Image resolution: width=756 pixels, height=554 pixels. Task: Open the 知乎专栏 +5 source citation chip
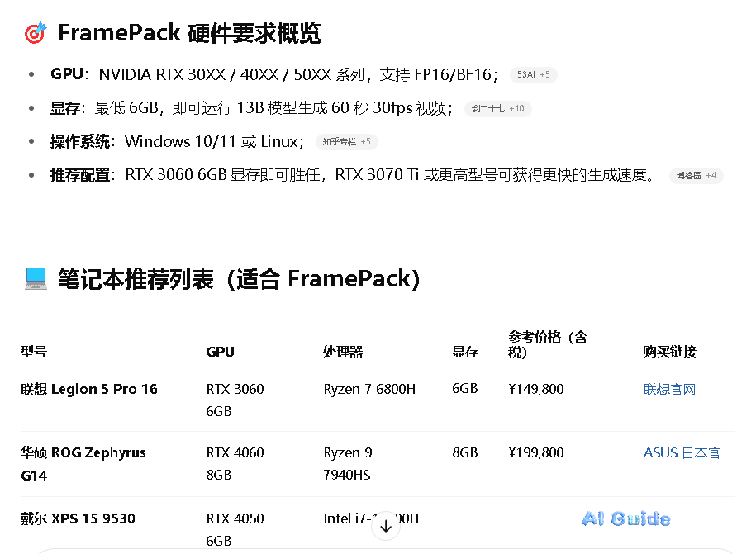346,142
